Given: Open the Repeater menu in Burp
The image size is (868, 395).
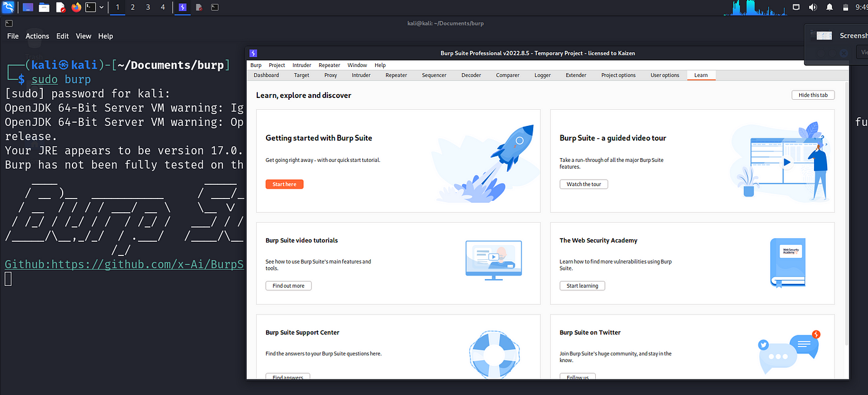Looking at the screenshot, I should 329,65.
